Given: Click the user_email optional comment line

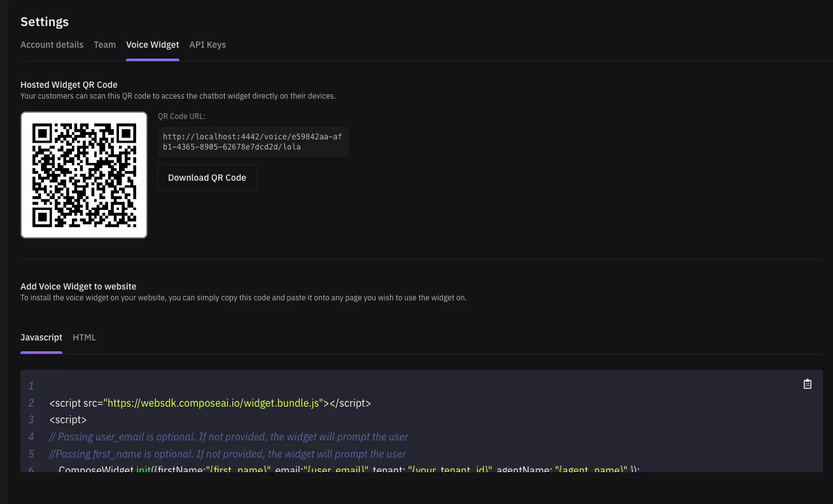Looking at the screenshot, I should [228, 437].
